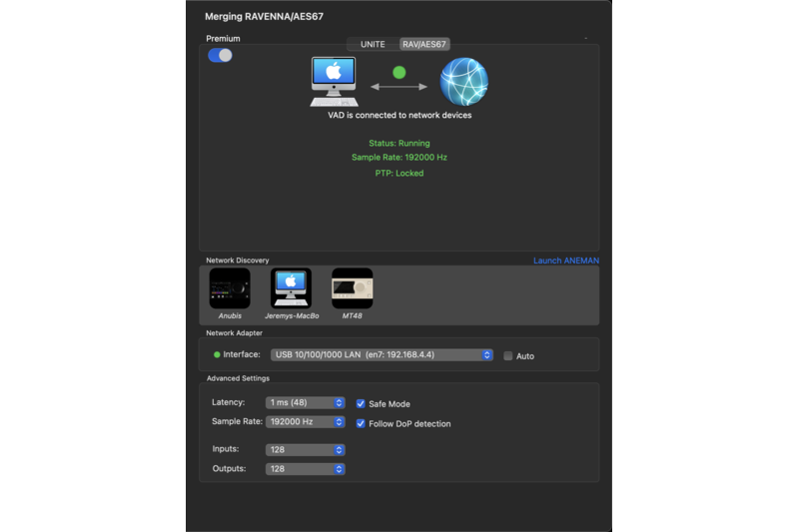Click the Launch ANEMAN link
The width and height of the screenshot is (799, 532).
[566, 261]
